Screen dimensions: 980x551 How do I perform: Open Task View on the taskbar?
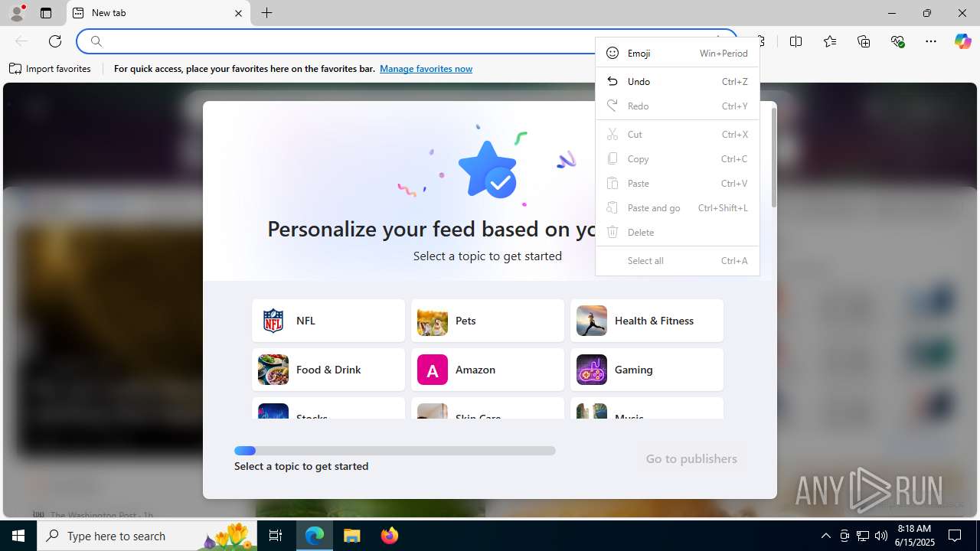point(276,536)
